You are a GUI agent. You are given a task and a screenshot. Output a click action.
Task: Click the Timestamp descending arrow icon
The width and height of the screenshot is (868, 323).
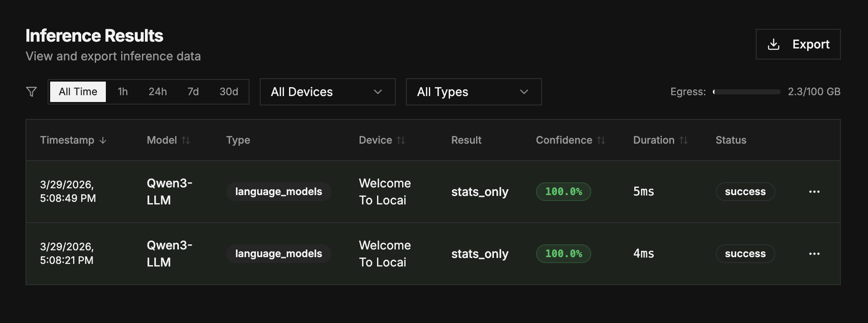click(103, 140)
